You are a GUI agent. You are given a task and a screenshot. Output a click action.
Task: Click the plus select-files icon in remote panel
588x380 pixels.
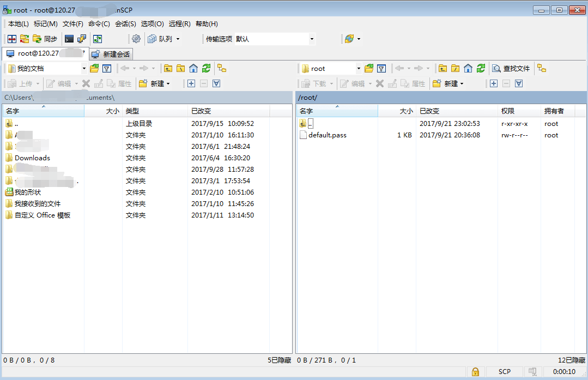coord(494,83)
